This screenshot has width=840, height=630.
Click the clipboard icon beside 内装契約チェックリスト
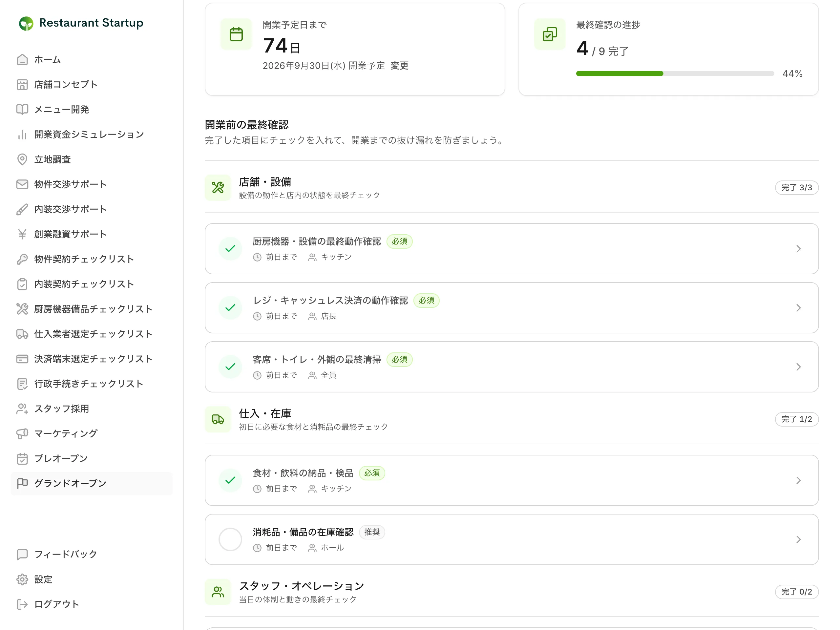[x=22, y=284]
